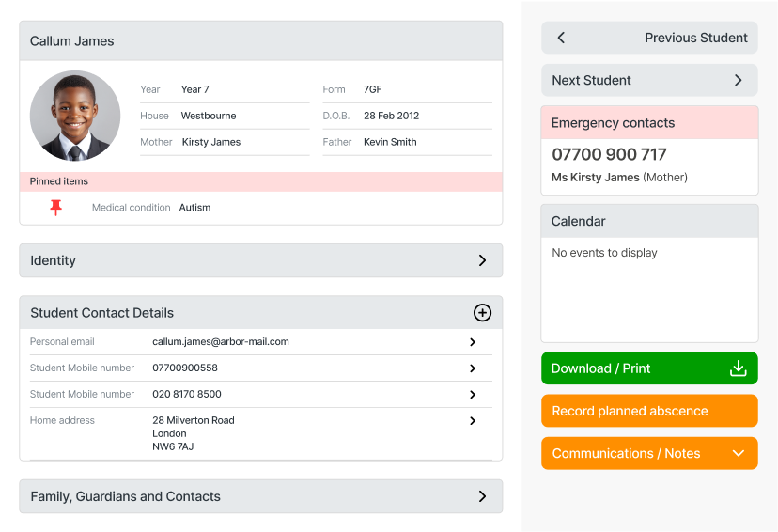Click the Download / Print button label

pos(601,368)
